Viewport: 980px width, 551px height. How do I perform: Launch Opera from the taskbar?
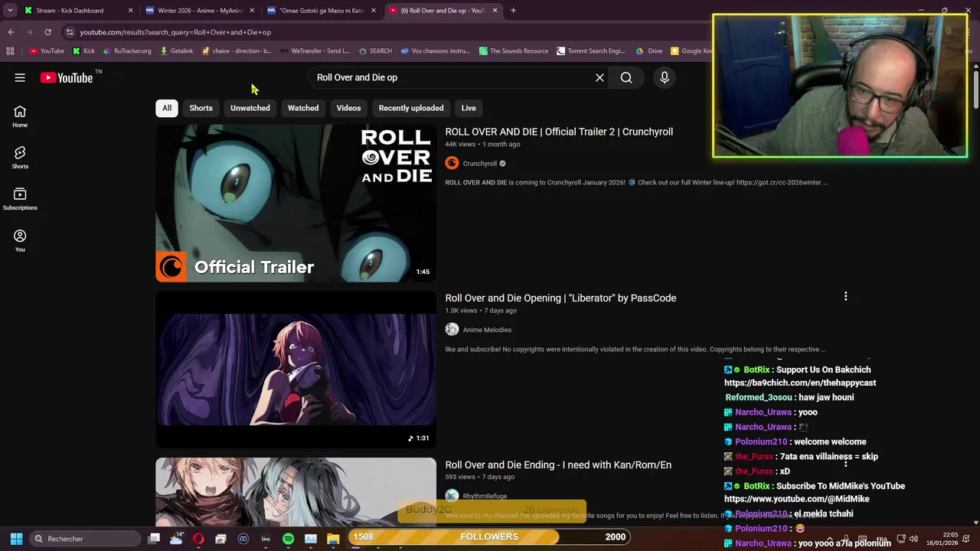pyautogui.click(x=198, y=539)
